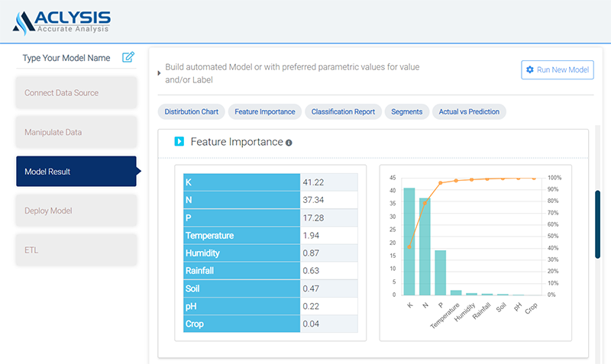Screen dimensions: 611x364
Task: Go to Actual vs Prediction tab
Action: pos(469,111)
